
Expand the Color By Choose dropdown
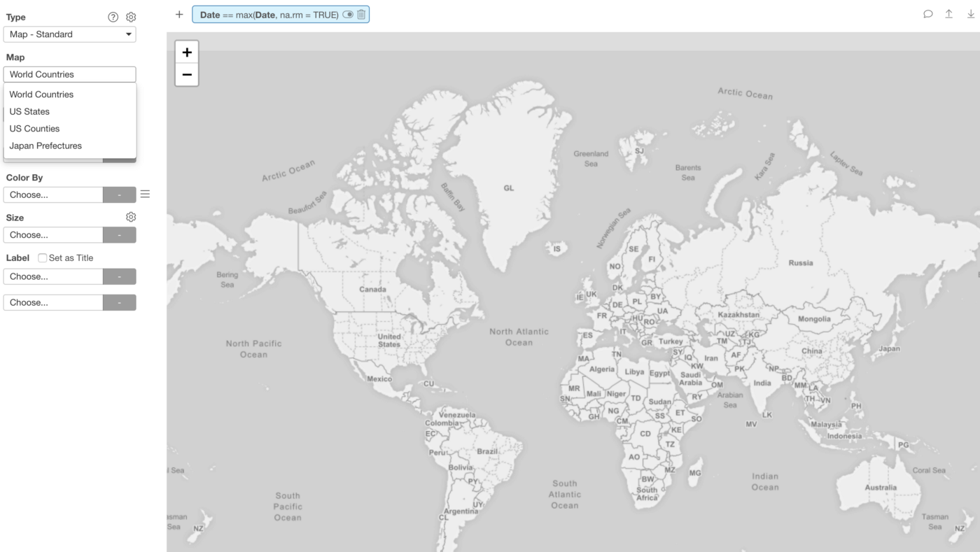pyautogui.click(x=53, y=194)
